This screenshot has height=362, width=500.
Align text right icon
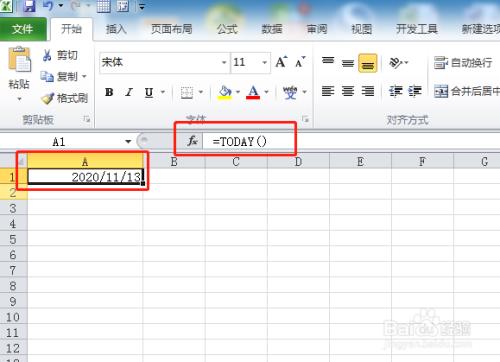(x=368, y=91)
